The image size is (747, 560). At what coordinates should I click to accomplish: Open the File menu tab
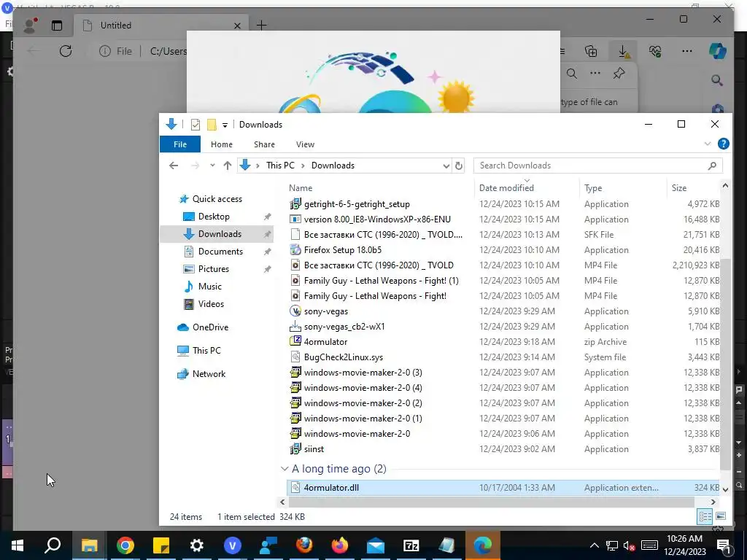pyautogui.click(x=180, y=144)
